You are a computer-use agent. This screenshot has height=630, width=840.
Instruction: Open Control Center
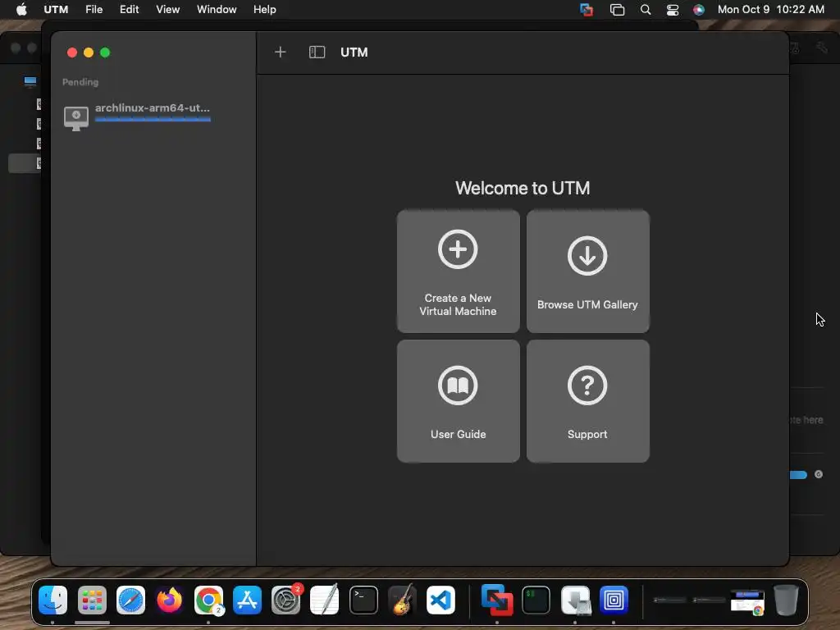673,10
